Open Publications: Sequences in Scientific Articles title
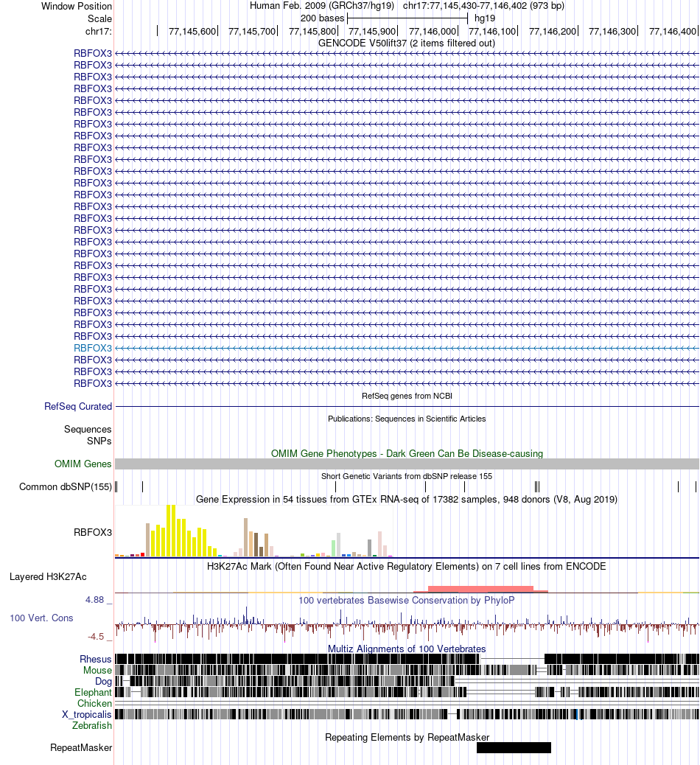The image size is (700, 765). 407,419
